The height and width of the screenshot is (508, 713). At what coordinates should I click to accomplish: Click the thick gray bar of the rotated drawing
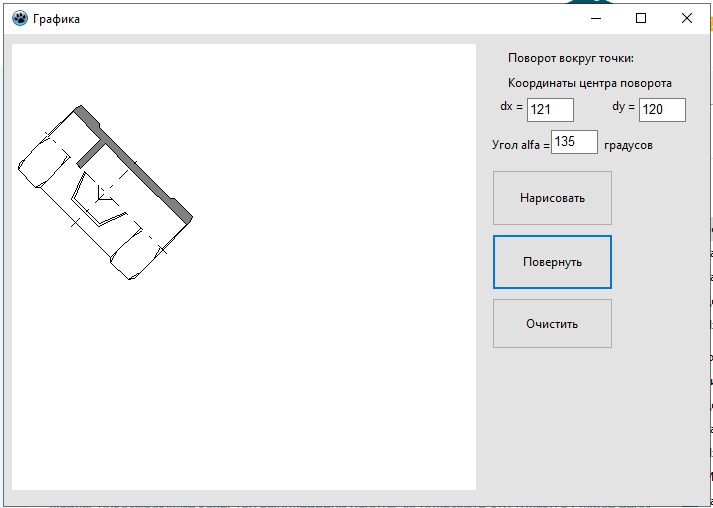click(x=134, y=165)
